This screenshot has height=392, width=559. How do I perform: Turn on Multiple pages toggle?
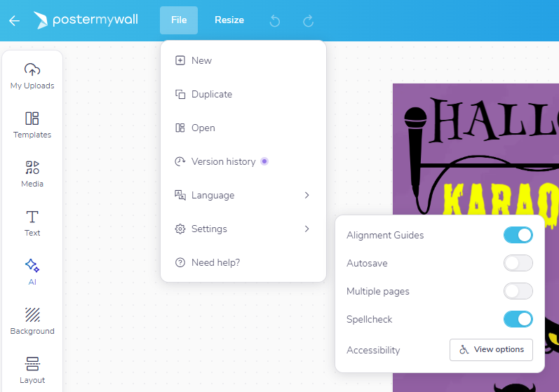518,291
